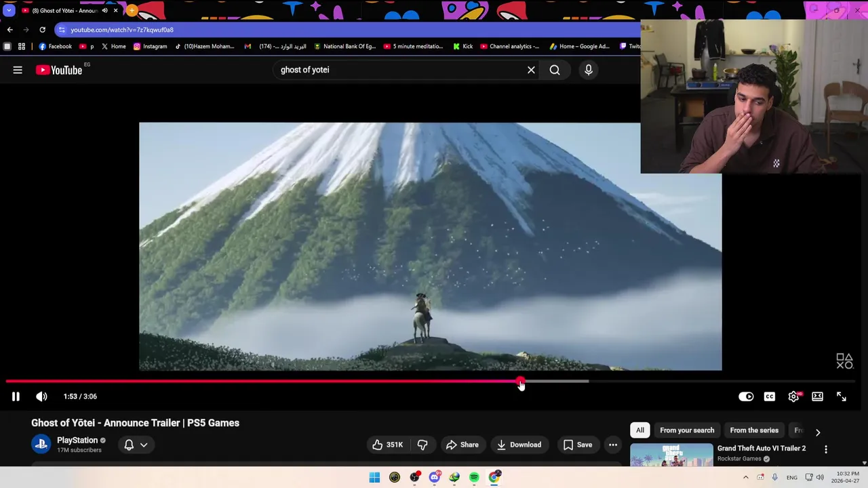Open Grand Theft Auto VI Trailer 2 thumbnail
This screenshot has height=488, width=868.
(x=671, y=455)
